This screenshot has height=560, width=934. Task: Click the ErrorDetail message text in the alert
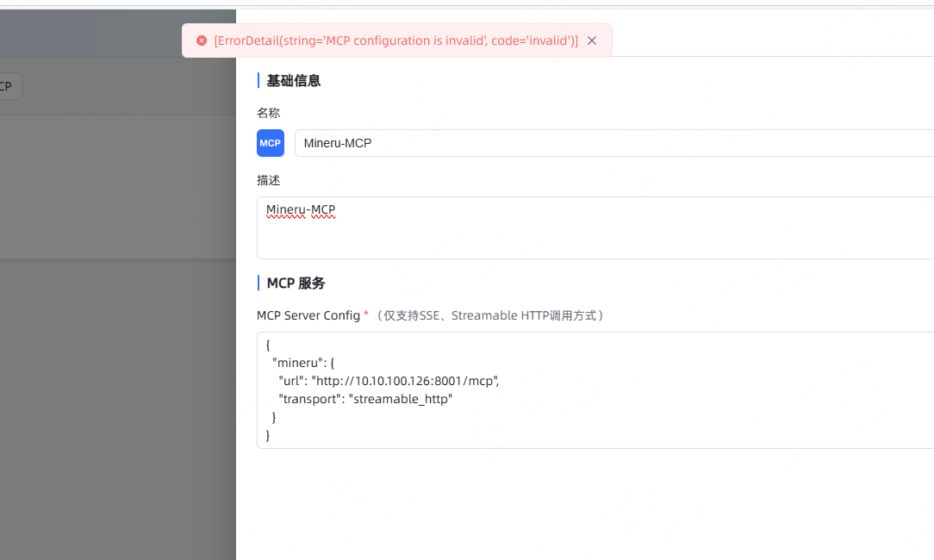pos(395,40)
